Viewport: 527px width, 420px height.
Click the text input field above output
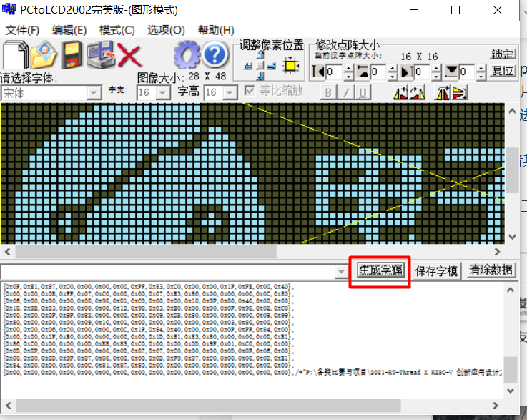168,272
